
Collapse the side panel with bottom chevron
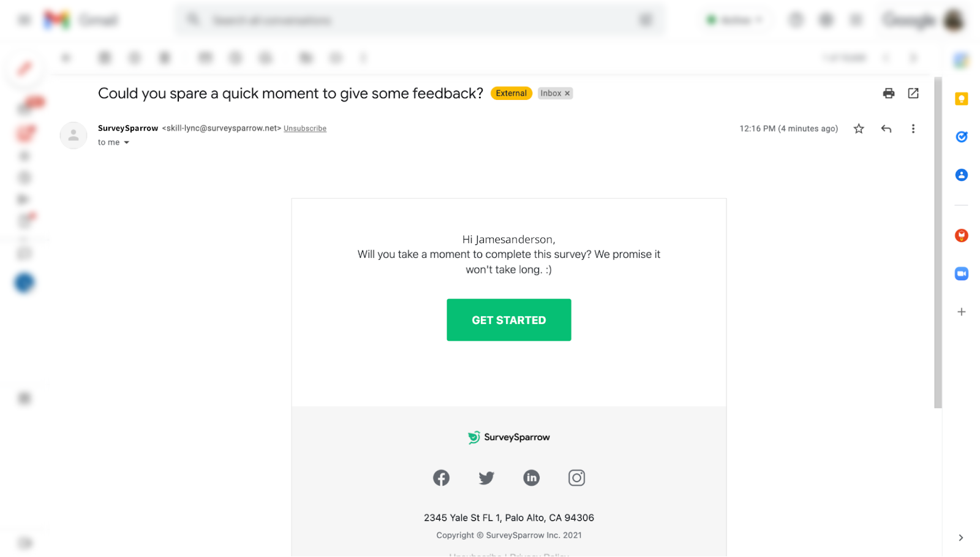pyautogui.click(x=960, y=538)
